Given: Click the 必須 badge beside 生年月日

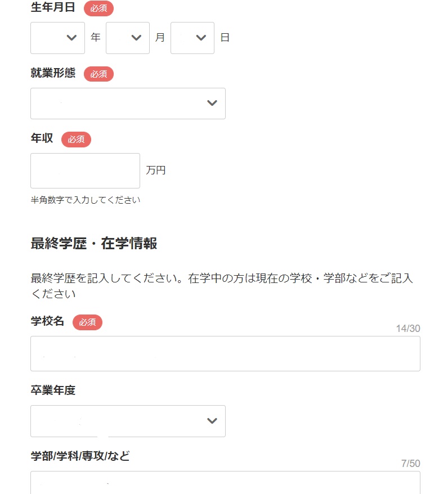Looking at the screenshot, I should (x=98, y=8).
